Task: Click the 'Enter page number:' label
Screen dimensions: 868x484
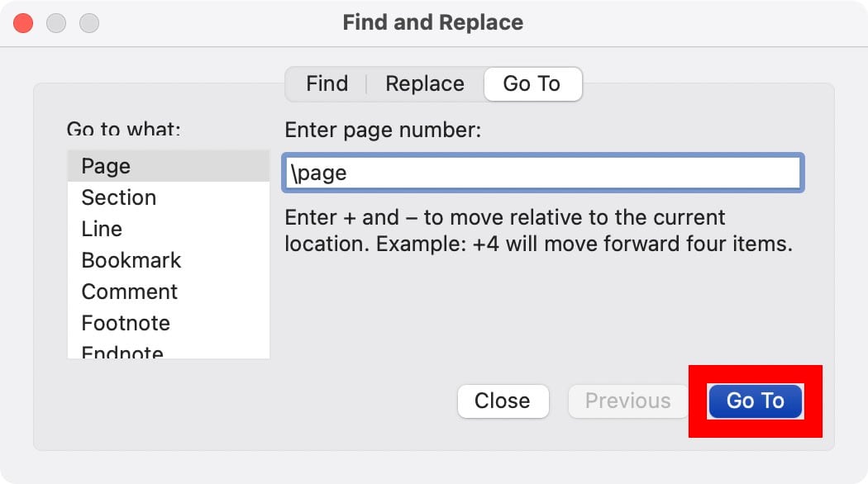Action: [383, 130]
